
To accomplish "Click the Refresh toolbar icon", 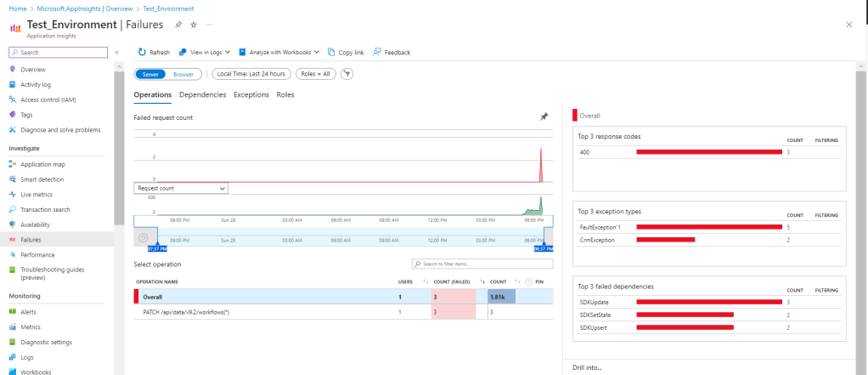I will (143, 52).
